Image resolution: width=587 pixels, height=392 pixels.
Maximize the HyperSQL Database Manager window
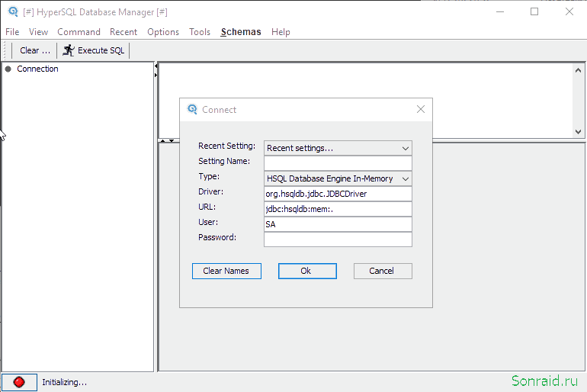click(534, 11)
